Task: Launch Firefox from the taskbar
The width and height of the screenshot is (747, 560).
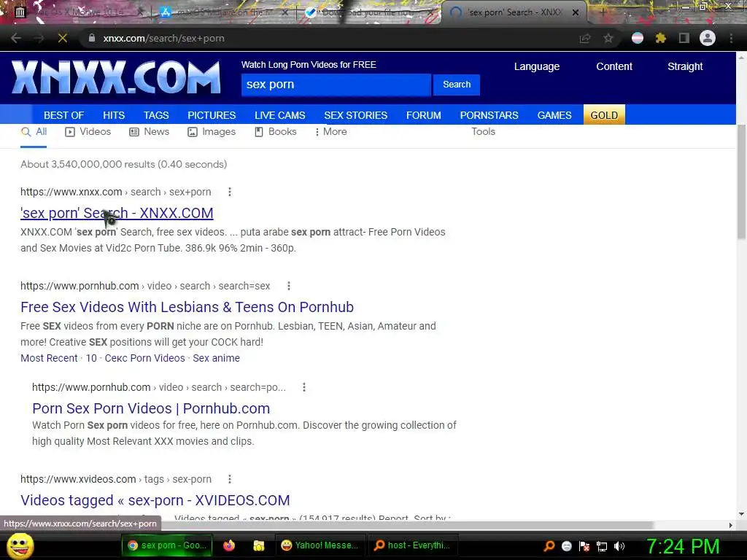Action: tap(229, 545)
